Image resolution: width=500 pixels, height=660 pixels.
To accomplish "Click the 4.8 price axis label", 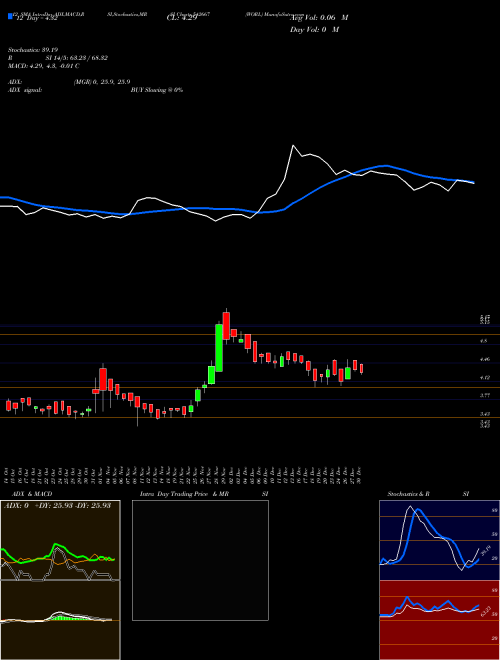I will click(x=484, y=341).
